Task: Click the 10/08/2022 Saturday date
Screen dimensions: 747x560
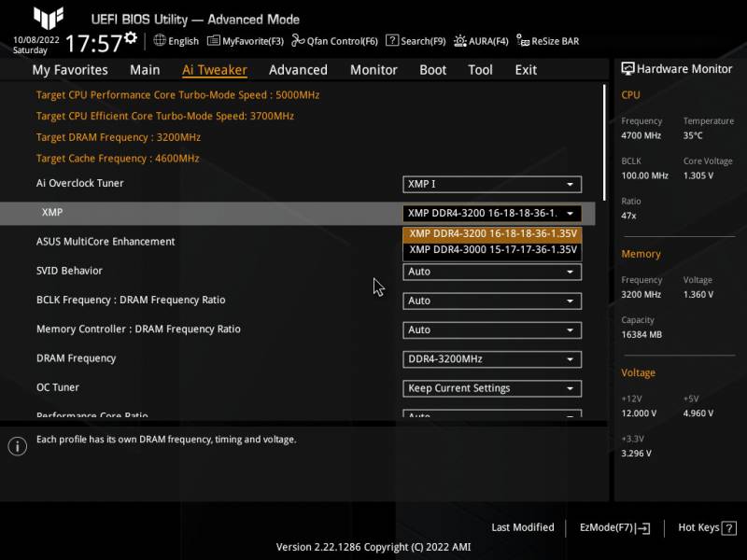Action: point(36,45)
